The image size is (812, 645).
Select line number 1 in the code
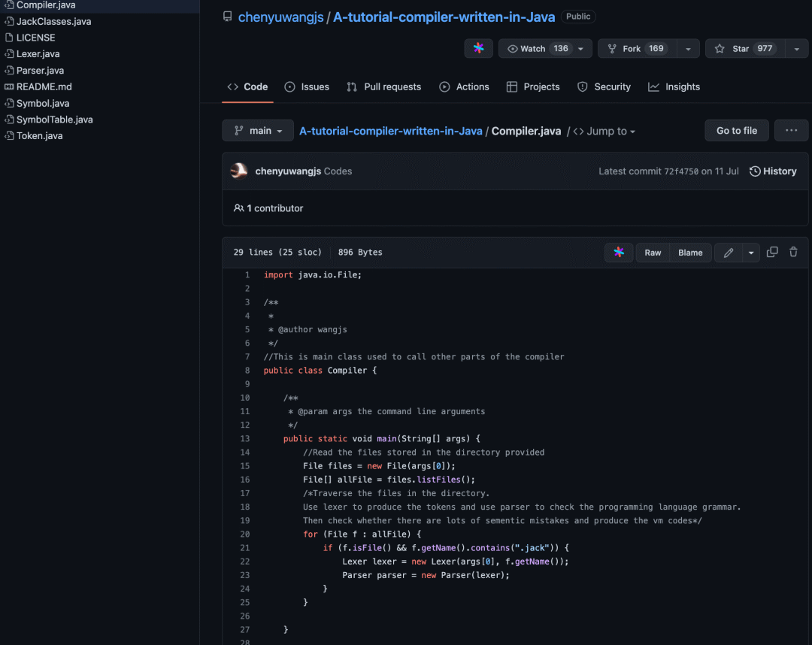click(247, 275)
